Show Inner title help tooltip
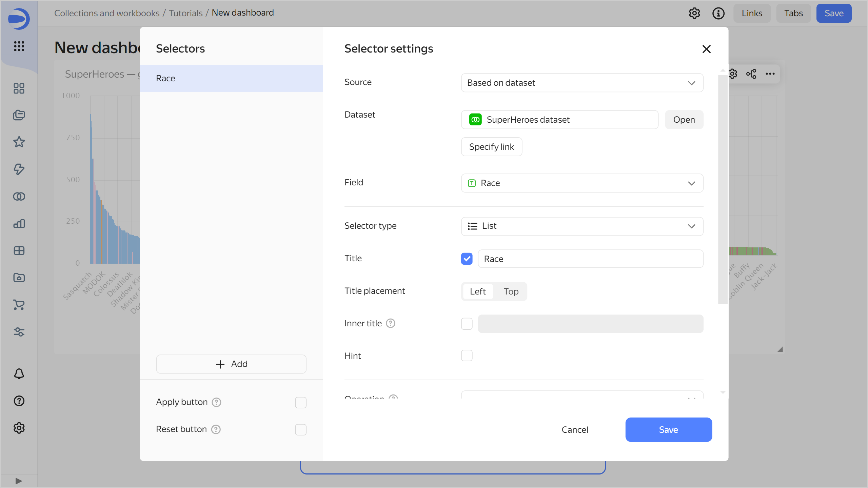This screenshot has width=868, height=488. 391,323
